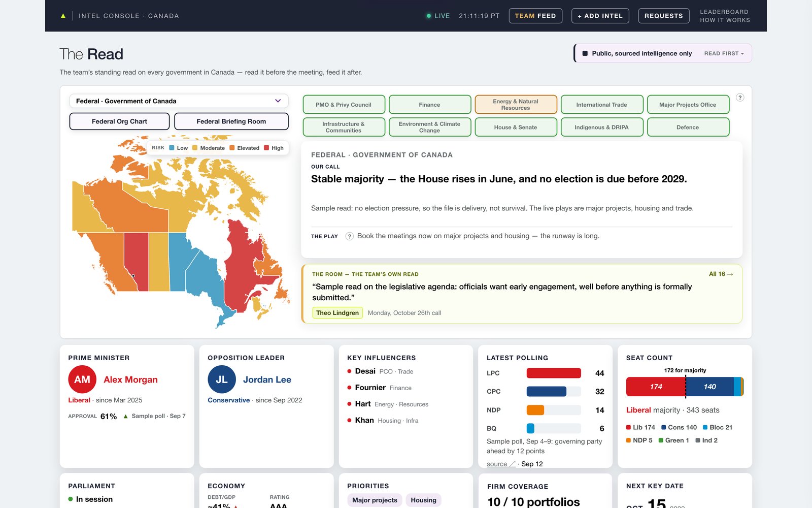Click the blue 140 seat bar segment
This screenshot has height=508, width=812.
[x=710, y=387]
